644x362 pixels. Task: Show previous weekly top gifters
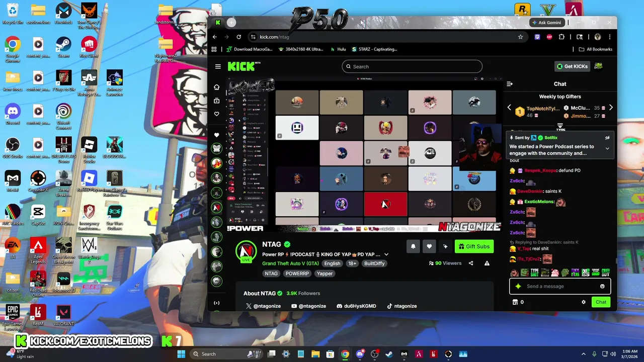pyautogui.click(x=509, y=108)
